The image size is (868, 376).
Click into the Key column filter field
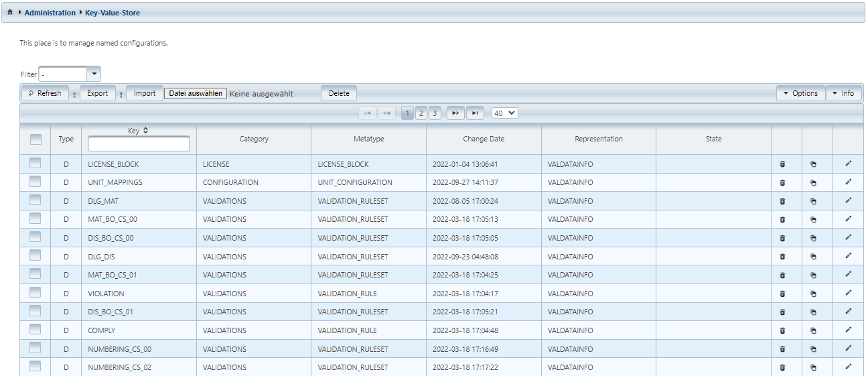click(139, 144)
